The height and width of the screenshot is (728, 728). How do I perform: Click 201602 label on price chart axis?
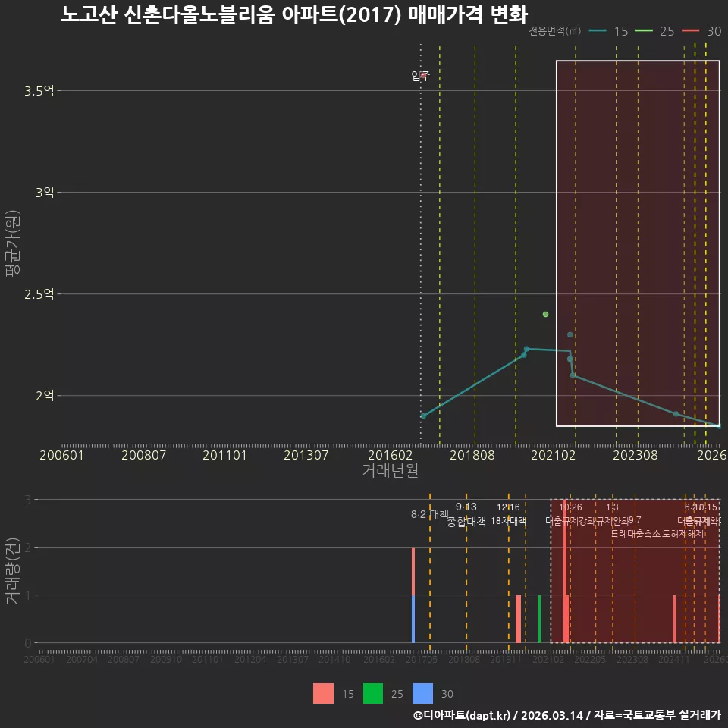[x=390, y=455]
